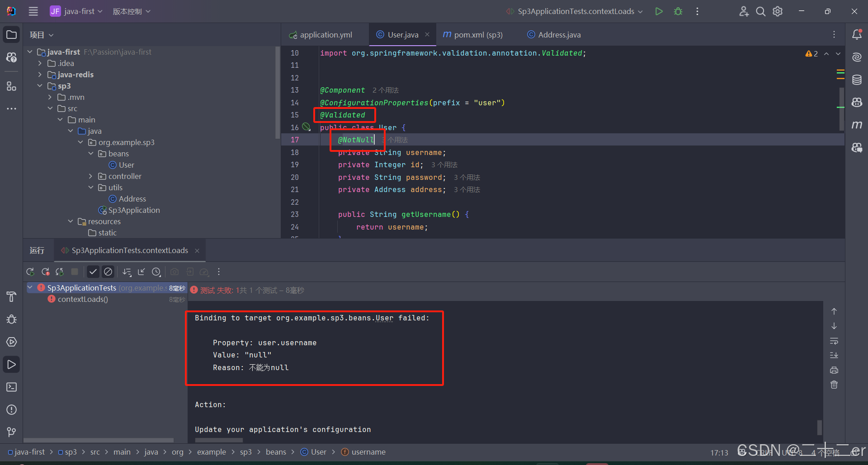
Task: Open test history clock icon
Action: click(x=156, y=272)
